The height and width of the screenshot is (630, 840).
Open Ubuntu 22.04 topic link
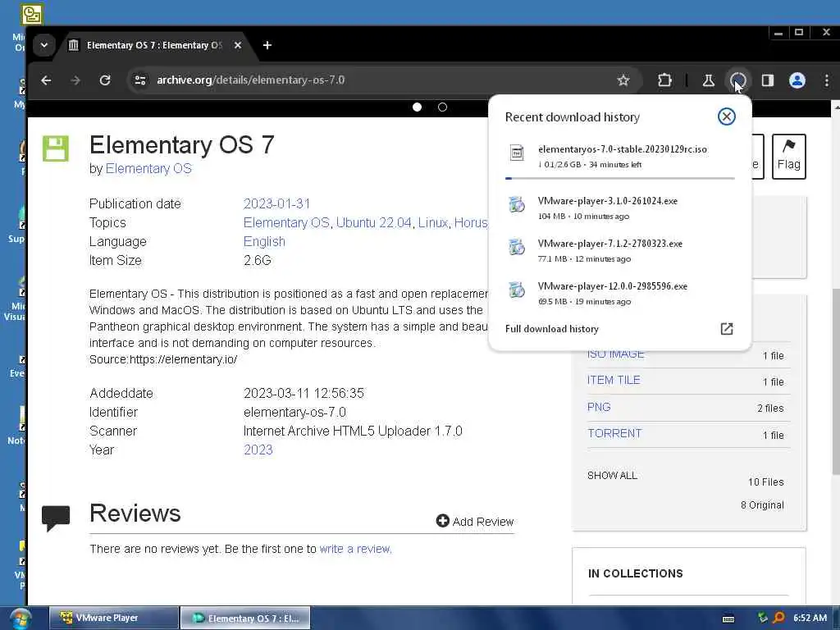coord(373,222)
